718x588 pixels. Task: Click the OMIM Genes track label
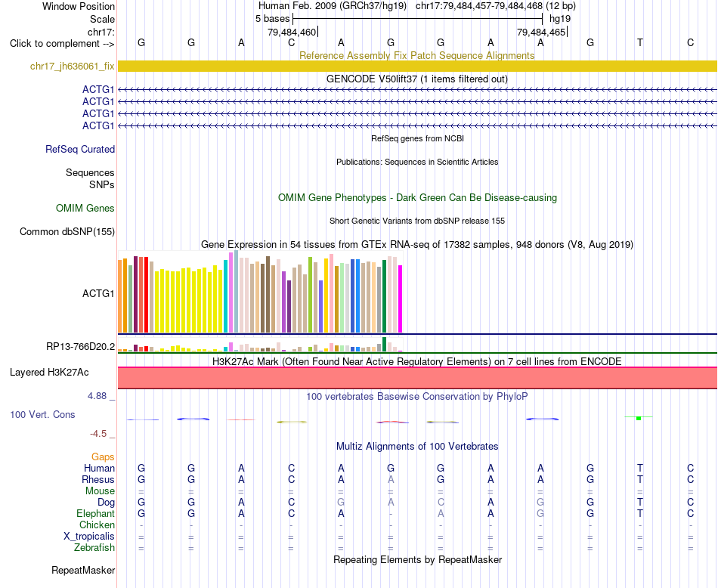pyautogui.click(x=85, y=209)
